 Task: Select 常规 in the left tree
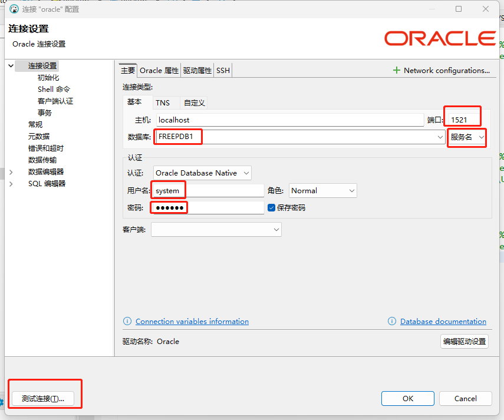pos(35,125)
